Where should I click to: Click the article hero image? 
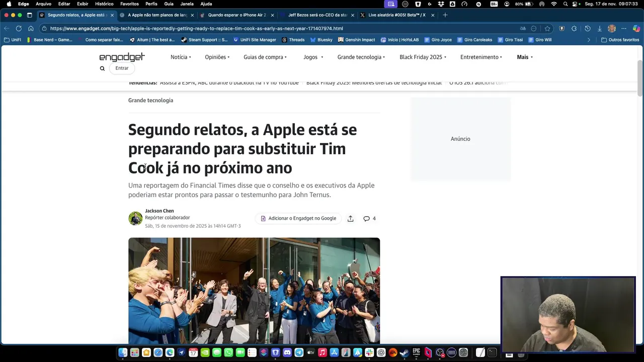254,291
